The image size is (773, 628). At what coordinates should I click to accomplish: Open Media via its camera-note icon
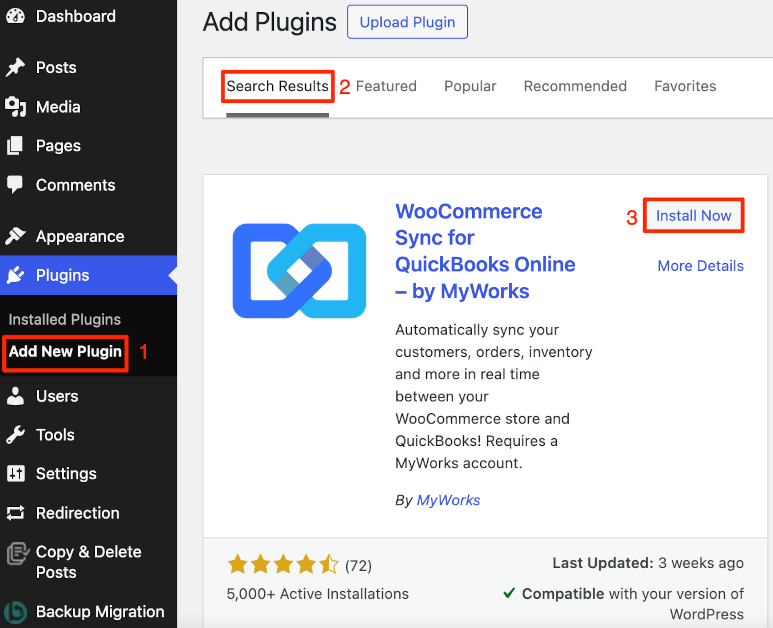(15, 107)
